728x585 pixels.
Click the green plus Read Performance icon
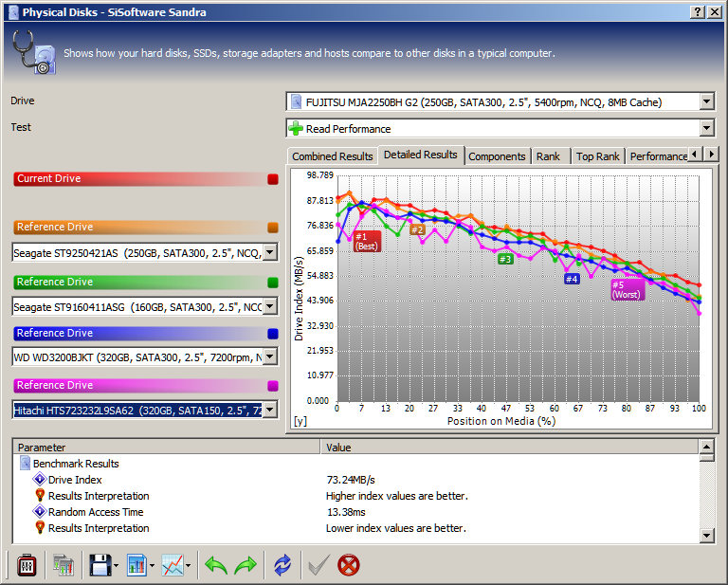click(x=296, y=128)
